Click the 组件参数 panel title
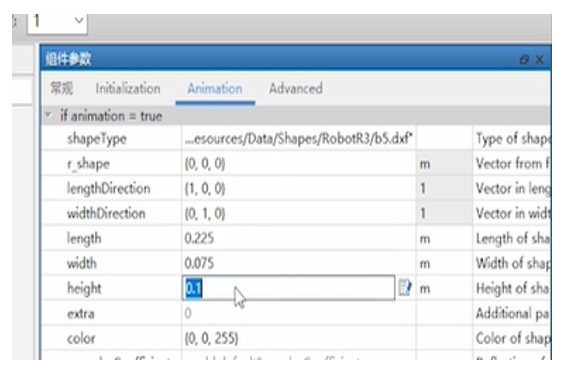The height and width of the screenshot is (384, 578). click(68, 59)
